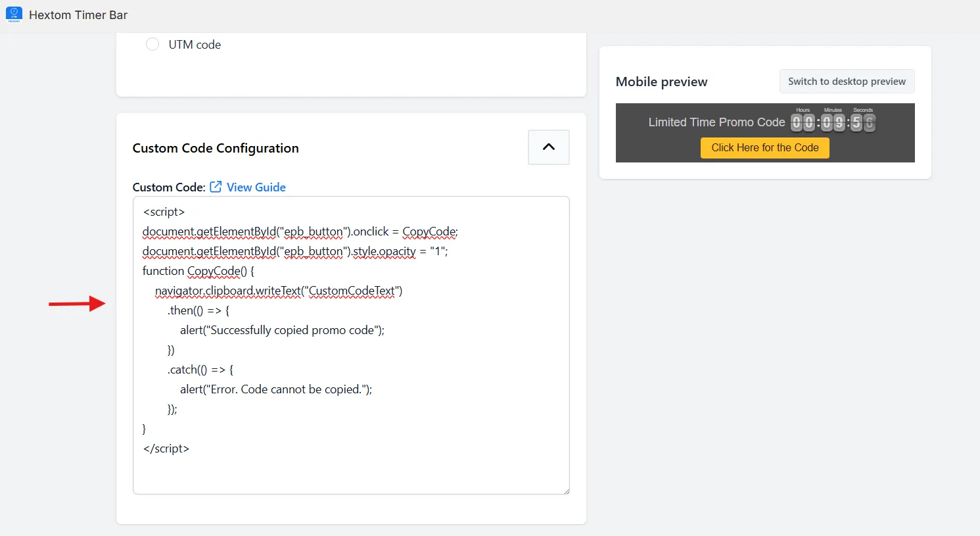Click the '.then(() => {' code line
The image size is (980, 536).
tap(198, 310)
